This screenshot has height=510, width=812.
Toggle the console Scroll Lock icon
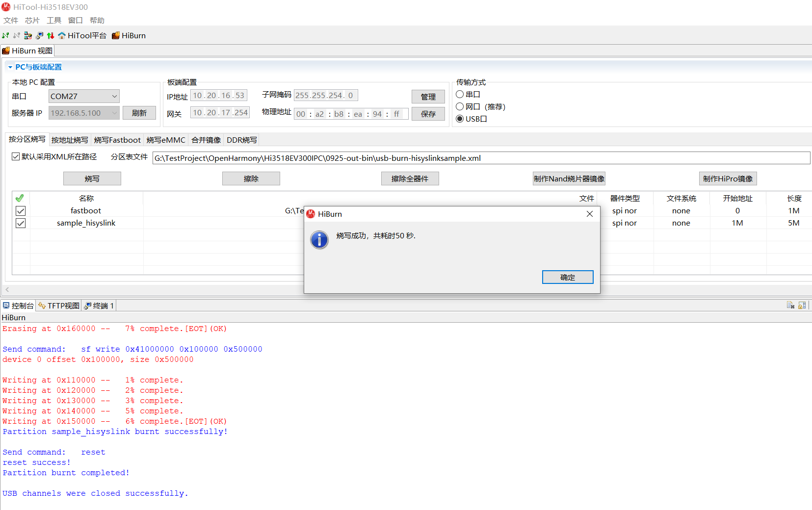[802, 305]
